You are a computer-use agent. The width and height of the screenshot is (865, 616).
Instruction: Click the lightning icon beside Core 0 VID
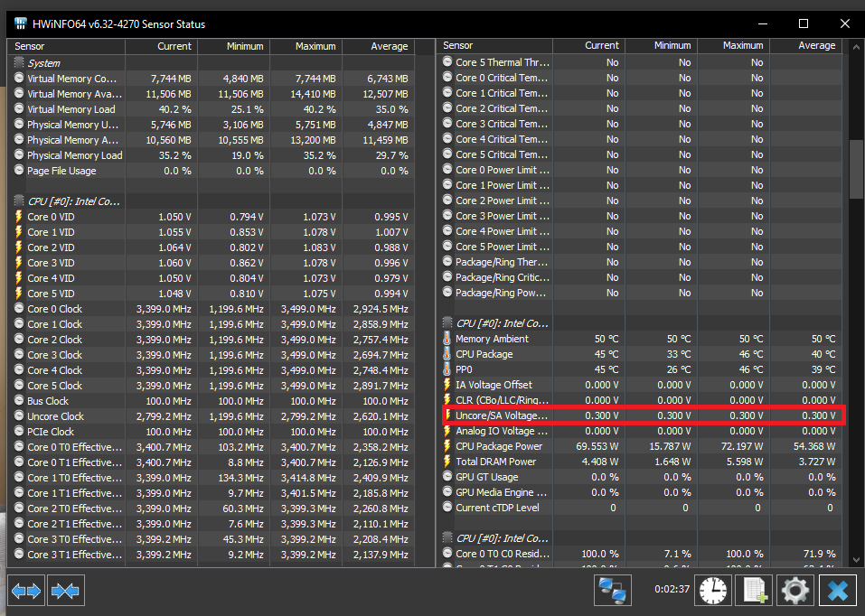19,216
